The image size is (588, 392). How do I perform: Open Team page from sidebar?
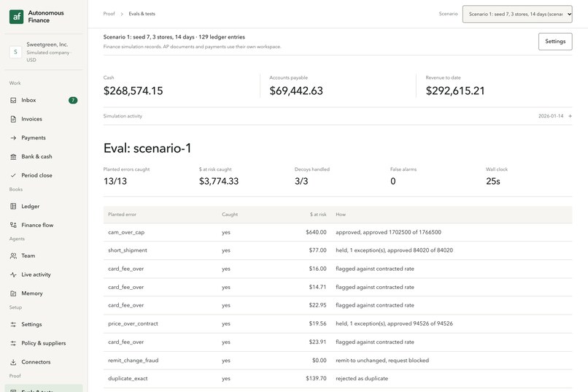click(44, 255)
